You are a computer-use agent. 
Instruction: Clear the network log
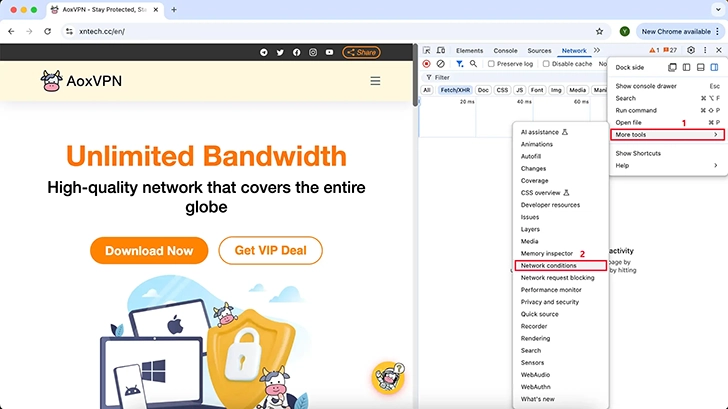click(x=440, y=63)
